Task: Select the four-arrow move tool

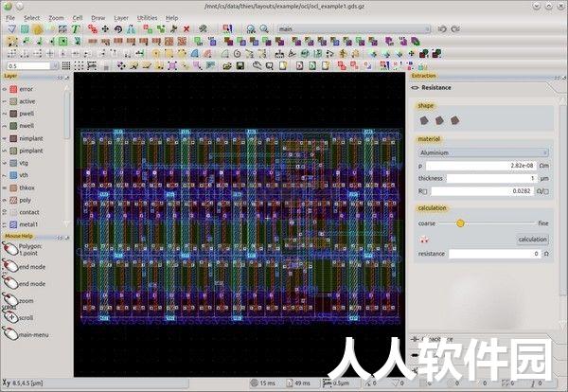Action: (105, 29)
